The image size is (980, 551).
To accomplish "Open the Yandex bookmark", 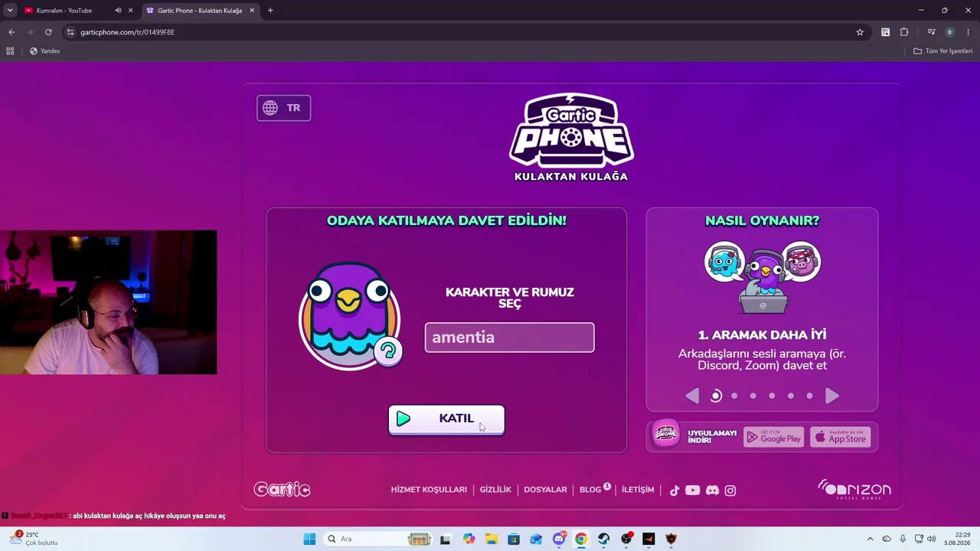I will (x=44, y=51).
